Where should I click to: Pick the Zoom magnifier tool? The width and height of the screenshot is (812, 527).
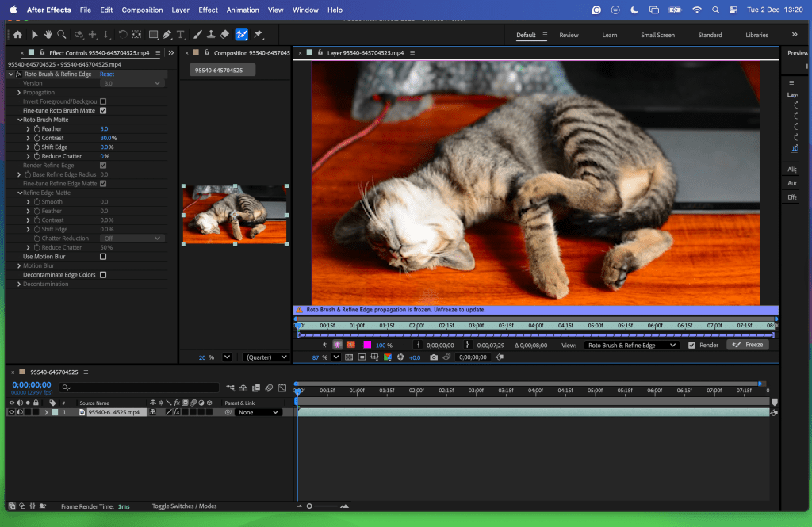[x=60, y=35]
